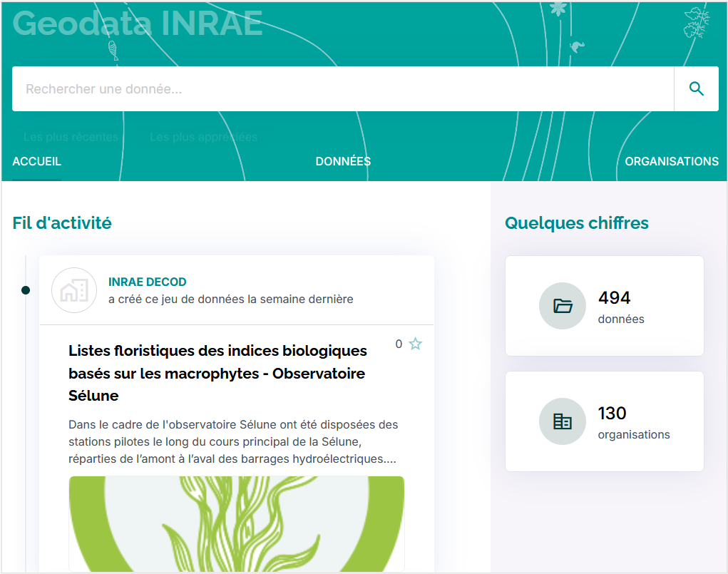Click the dataset description starting Dans le cadre

point(233,441)
